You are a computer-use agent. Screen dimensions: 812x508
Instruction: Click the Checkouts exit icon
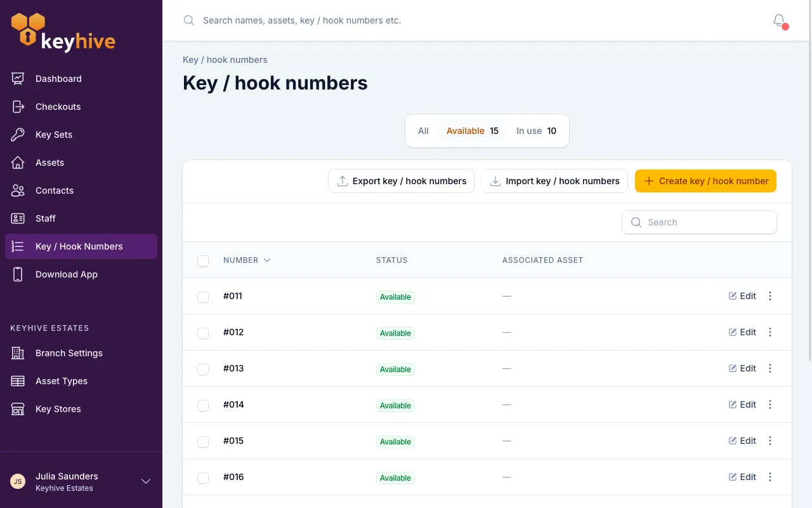[18, 107]
